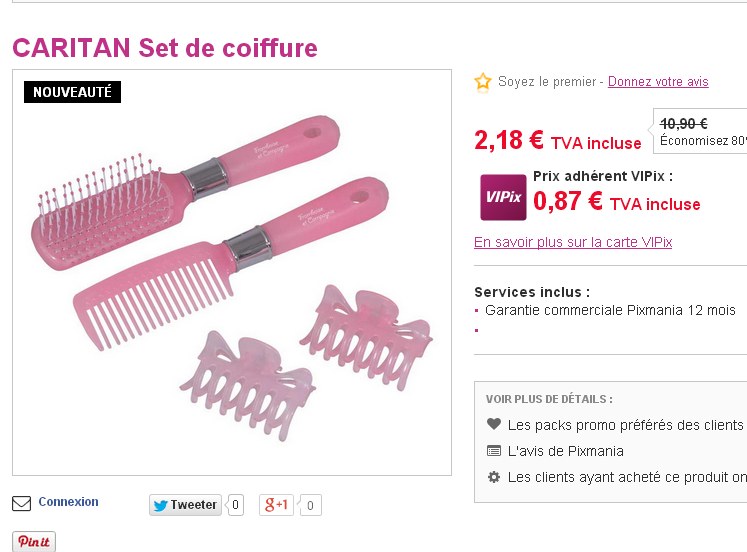Open En savoir plus sur la carte VIPix

[x=573, y=242]
